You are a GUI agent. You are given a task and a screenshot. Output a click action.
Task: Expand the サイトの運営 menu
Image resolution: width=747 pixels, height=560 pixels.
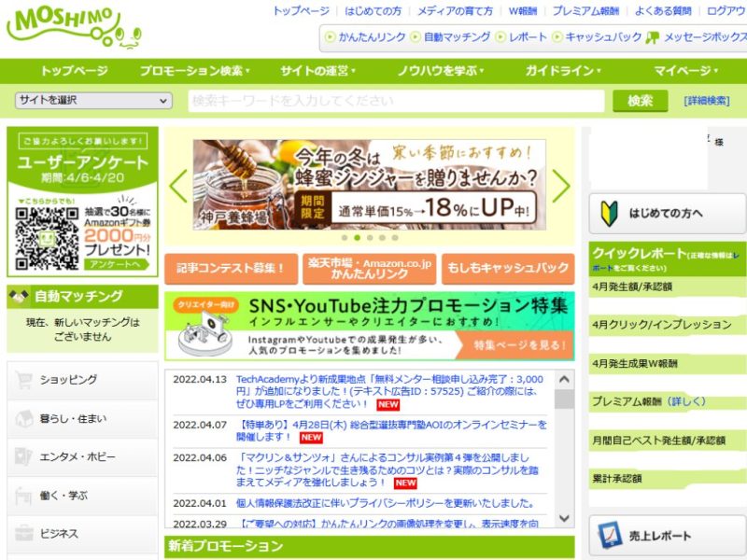317,71
